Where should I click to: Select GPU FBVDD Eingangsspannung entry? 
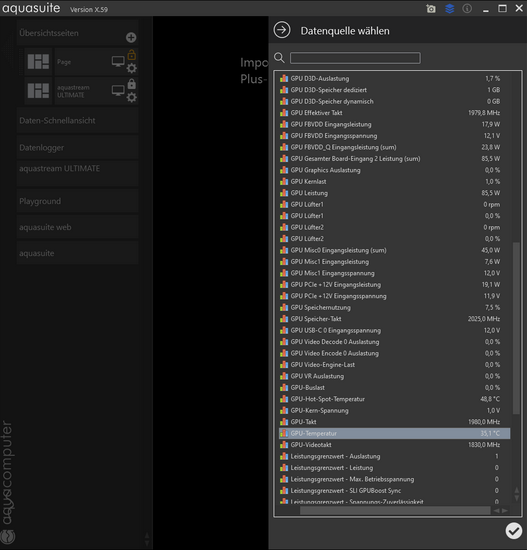[394, 136]
